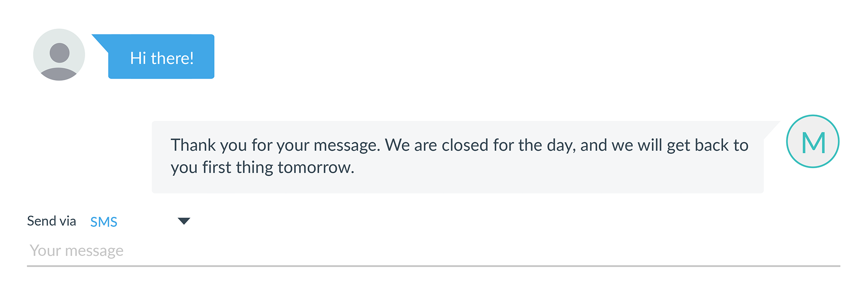Viewport: 868px width, 298px height.
Task: Click the teal M agent avatar
Action: tap(812, 141)
